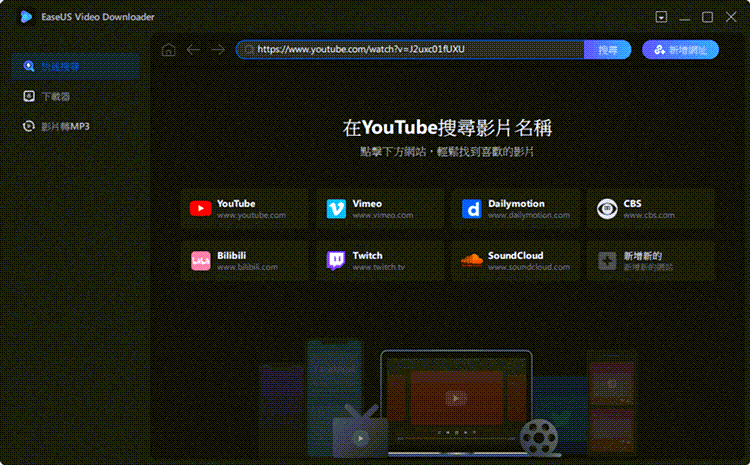This screenshot has width=750, height=465.
Task: Click the Twitch site name
Action: pyautogui.click(x=367, y=255)
